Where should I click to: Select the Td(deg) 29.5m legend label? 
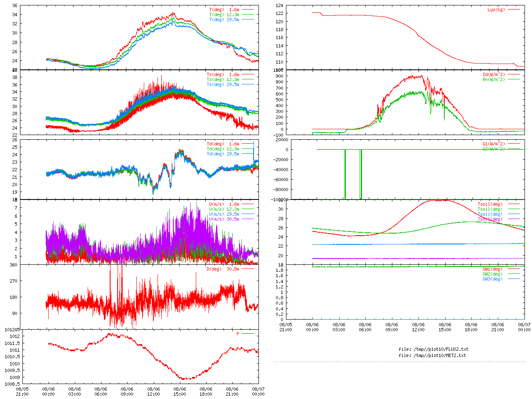(223, 154)
